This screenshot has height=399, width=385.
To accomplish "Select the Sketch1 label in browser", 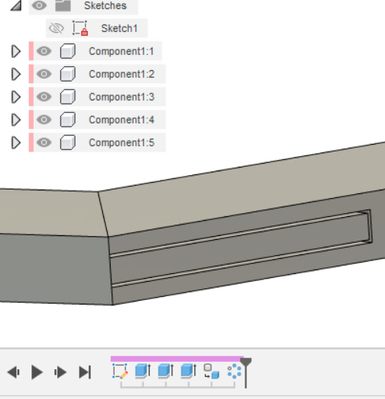I will click(119, 28).
